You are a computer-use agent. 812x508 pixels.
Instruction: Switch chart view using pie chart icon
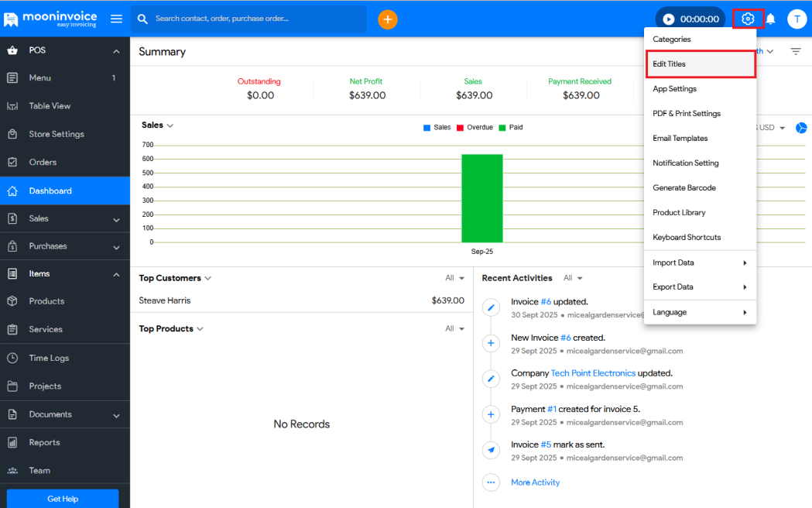[x=802, y=128]
